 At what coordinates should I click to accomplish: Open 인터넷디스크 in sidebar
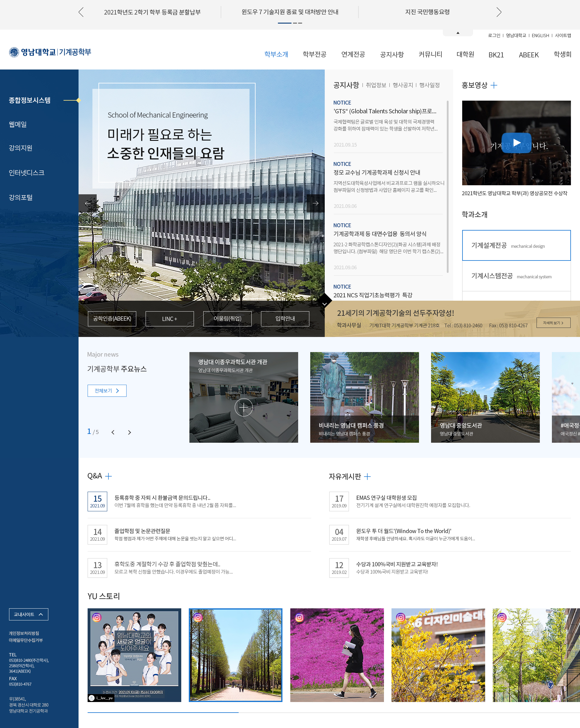[26, 173]
